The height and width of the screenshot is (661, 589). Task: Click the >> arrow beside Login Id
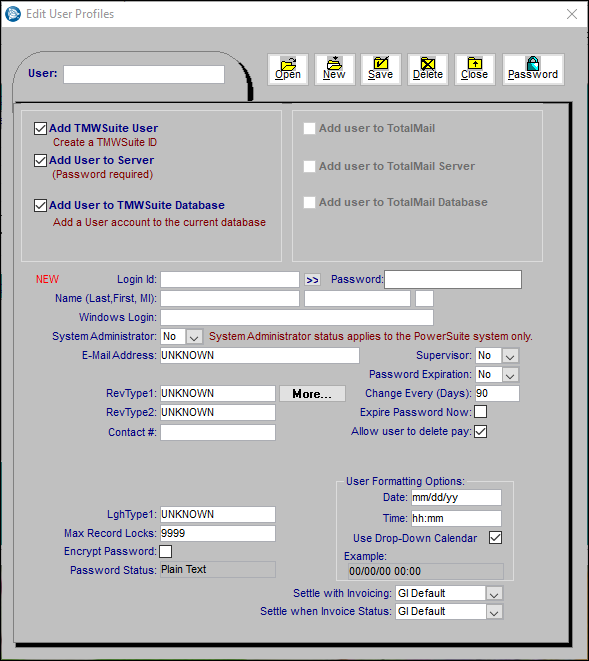[312, 280]
